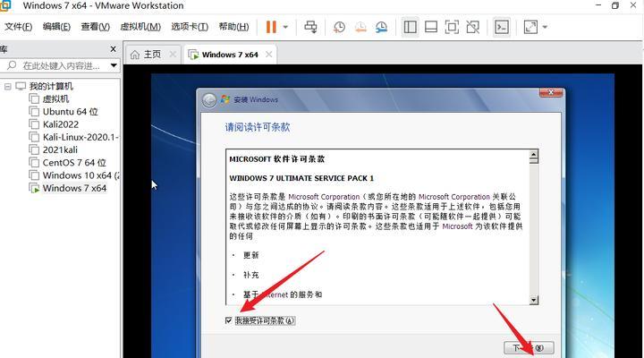
Task: Click license scrollbar down arrow
Action: 533,300
